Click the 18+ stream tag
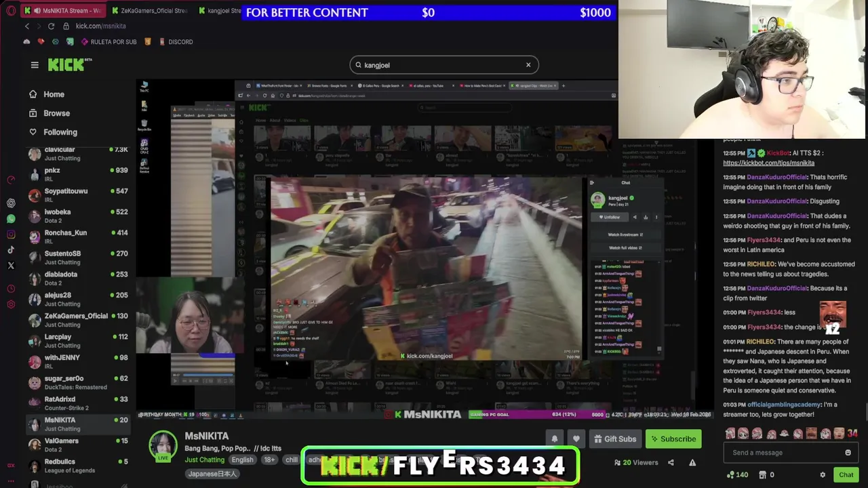Screen dimensions: 868x488 269,460
